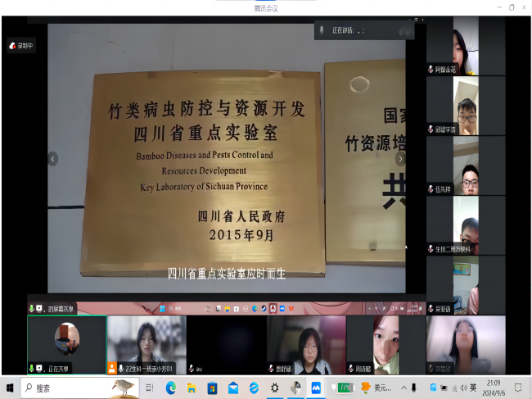532x399 pixels.
Task: Open Windows Start menu
Action: (10, 388)
